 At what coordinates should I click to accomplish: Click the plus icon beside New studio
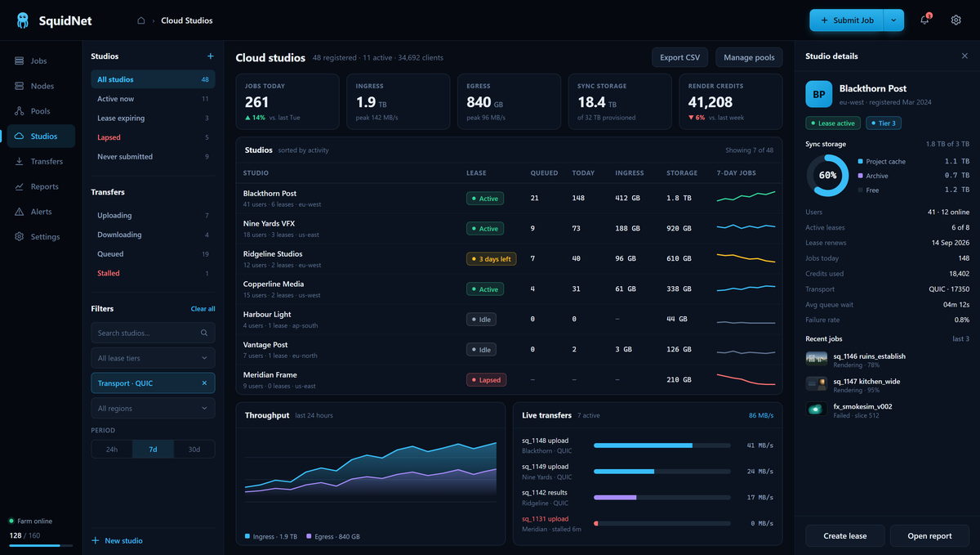pos(96,540)
